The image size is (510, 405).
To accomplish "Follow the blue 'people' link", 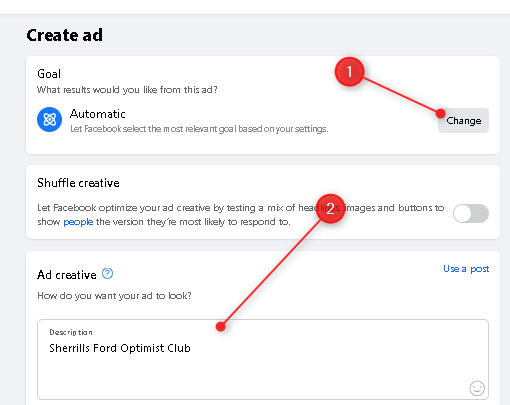I will click(x=78, y=222).
